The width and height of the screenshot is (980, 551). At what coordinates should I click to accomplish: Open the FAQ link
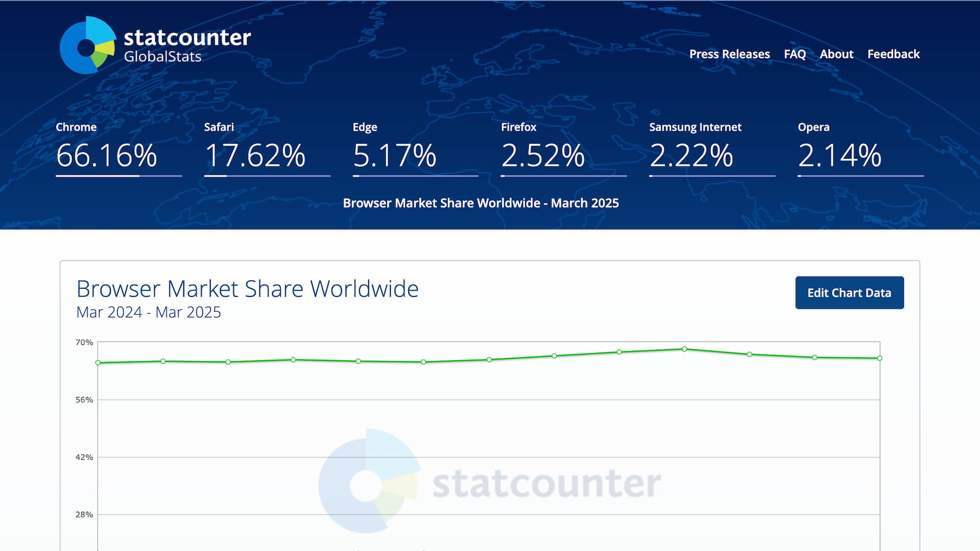coord(794,54)
